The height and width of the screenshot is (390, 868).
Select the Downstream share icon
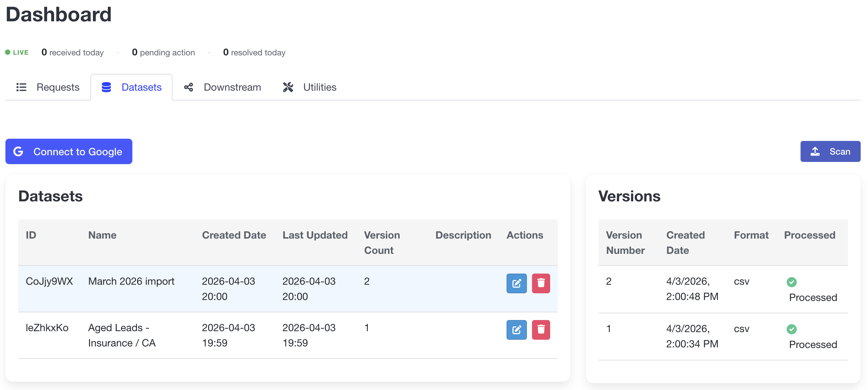(188, 87)
